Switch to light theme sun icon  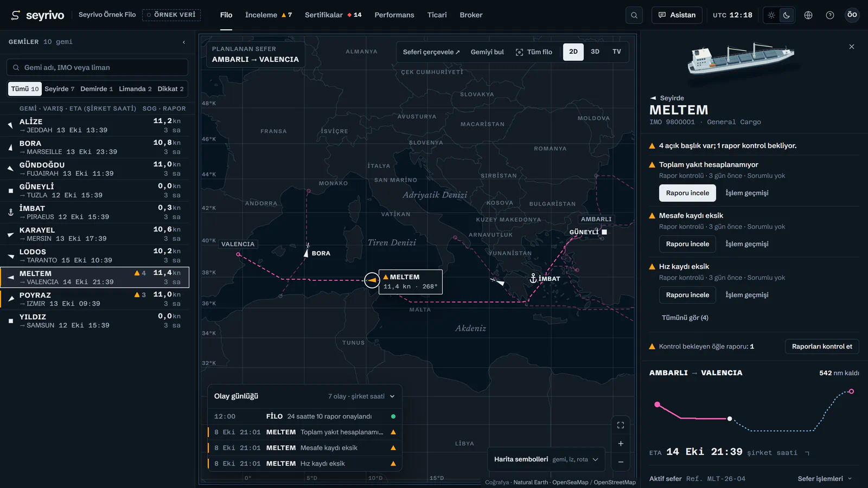tap(771, 15)
